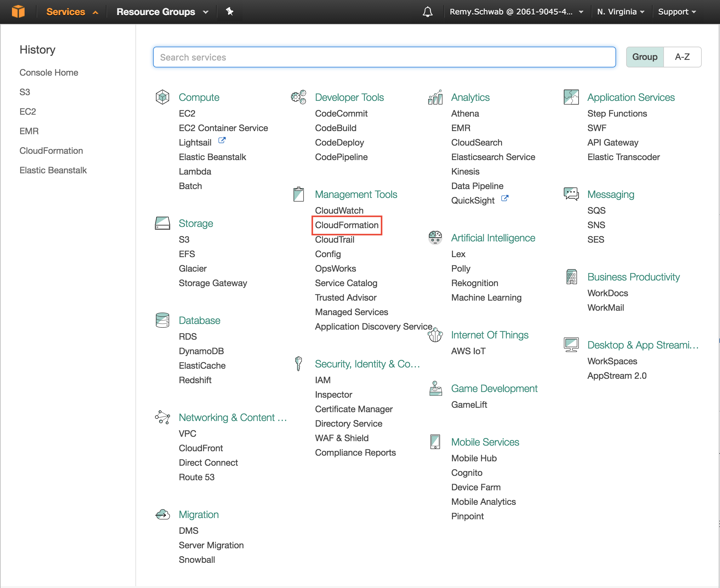Click the Management Tools clipboard icon

(299, 194)
